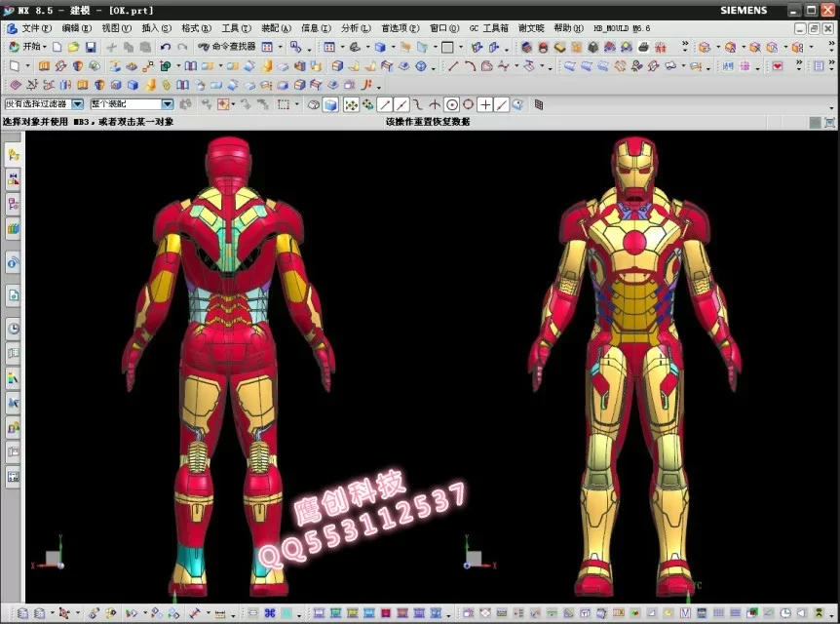Select the line sketch tool icon

pyautogui.click(x=452, y=66)
